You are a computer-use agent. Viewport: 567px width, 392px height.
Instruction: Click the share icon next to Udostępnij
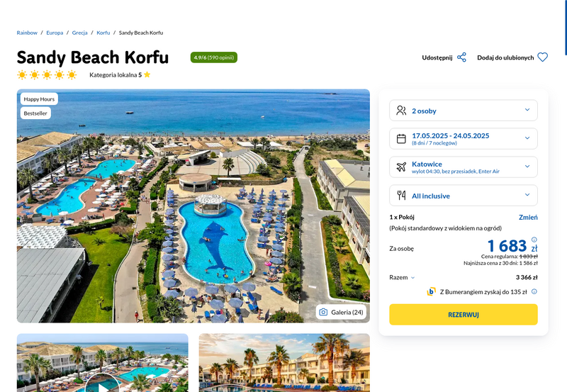coord(461,57)
